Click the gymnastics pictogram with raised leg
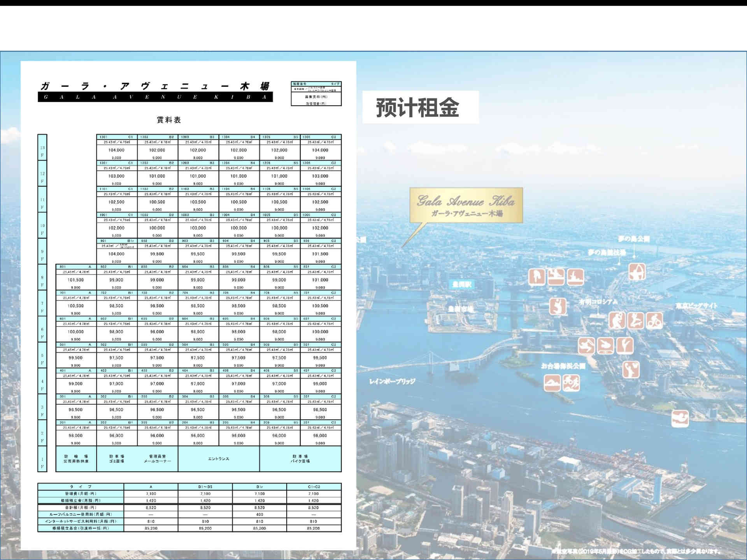This screenshot has height=560, width=747. (x=625, y=345)
